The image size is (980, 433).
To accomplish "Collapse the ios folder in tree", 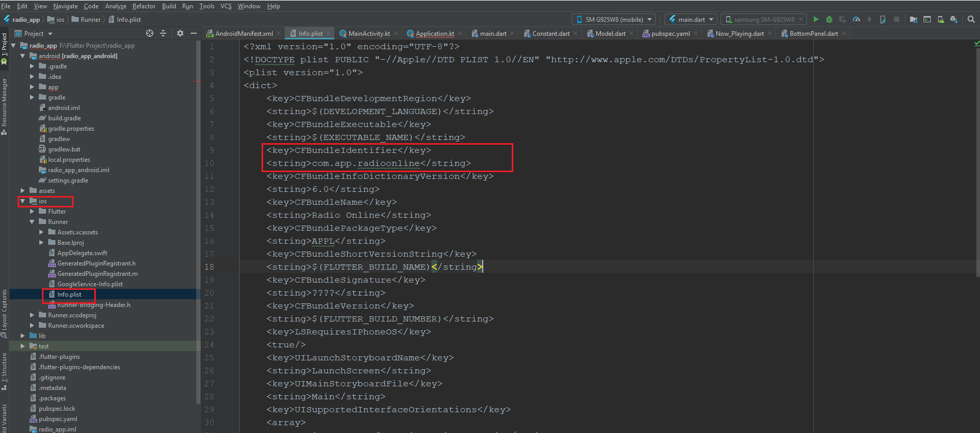I will pos(23,201).
